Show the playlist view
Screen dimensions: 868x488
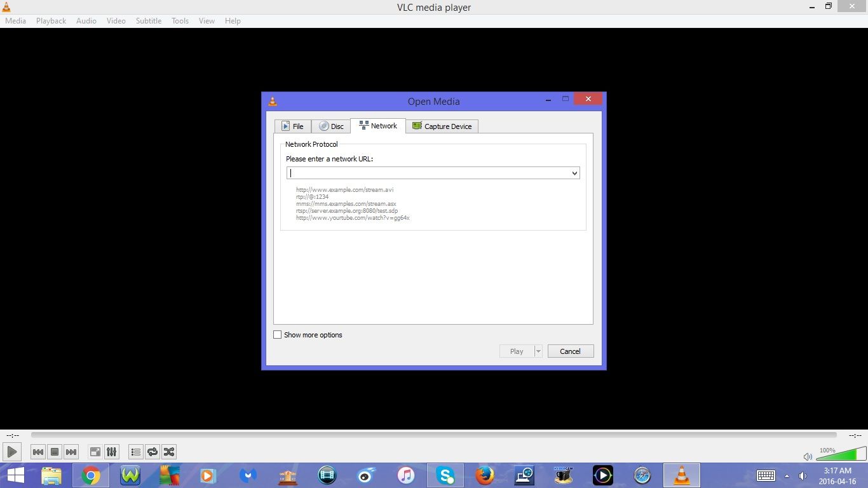click(135, 451)
